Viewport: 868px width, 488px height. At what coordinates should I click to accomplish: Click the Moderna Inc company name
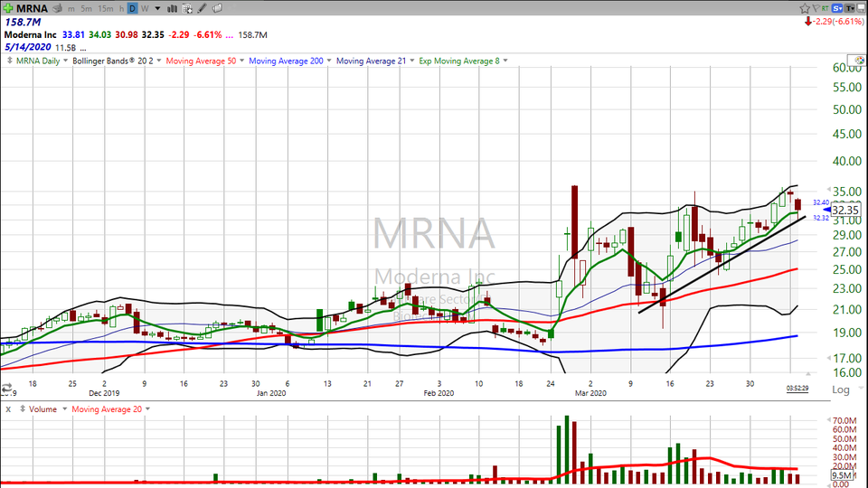[31, 35]
